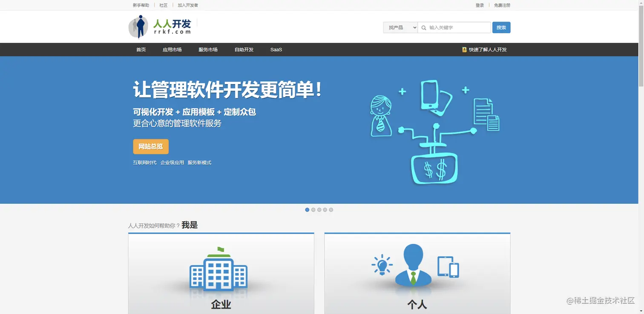This screenshot has height=314, width=644.
Task: Click the cartoon person illustration in banner
Action: click(380, 116)
